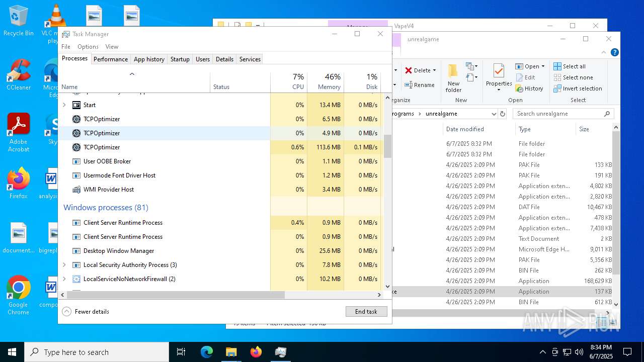Open address bar history dropdown in Explorer

pos(494,114)
